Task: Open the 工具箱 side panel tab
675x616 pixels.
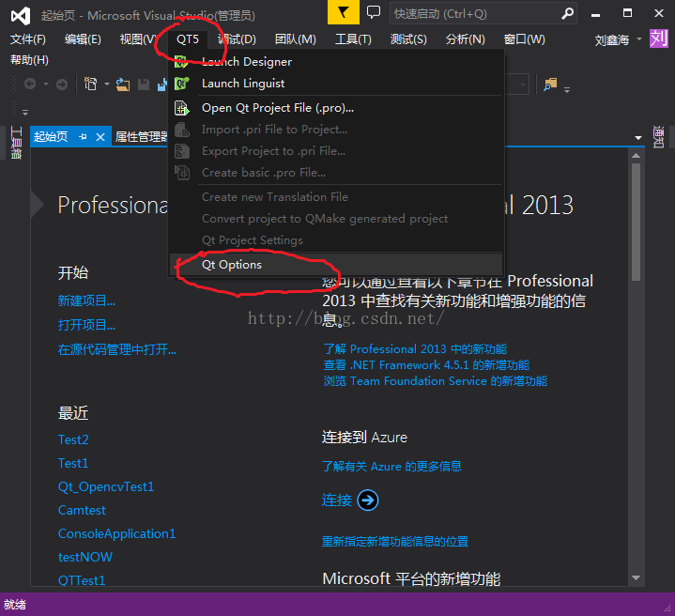Action: click(16, 143)
